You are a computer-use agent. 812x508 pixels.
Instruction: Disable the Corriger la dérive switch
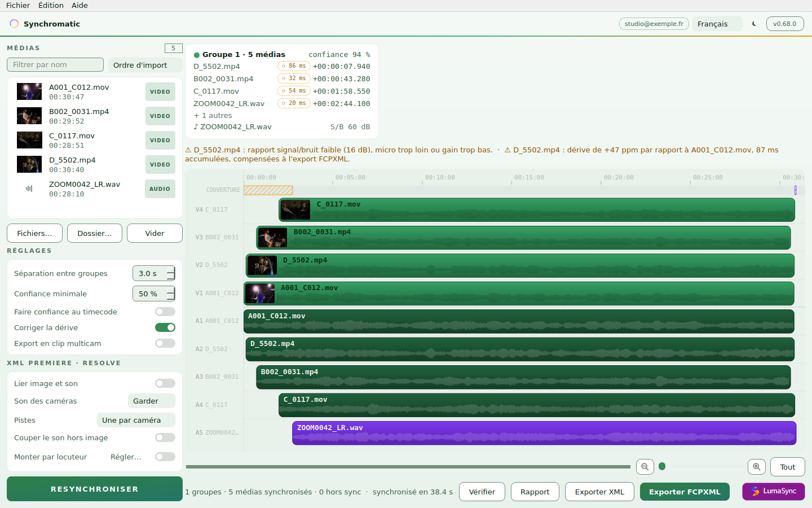pos(165,327)
